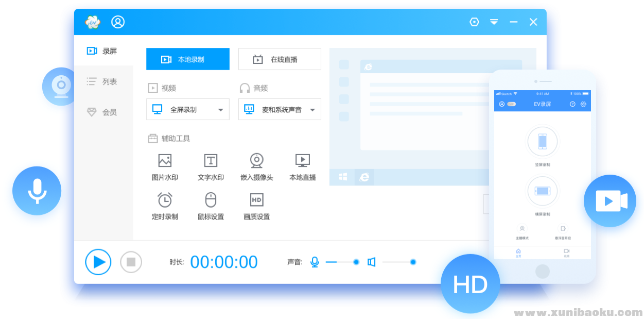Mute the system speaker volume icon

click(371, 262)
